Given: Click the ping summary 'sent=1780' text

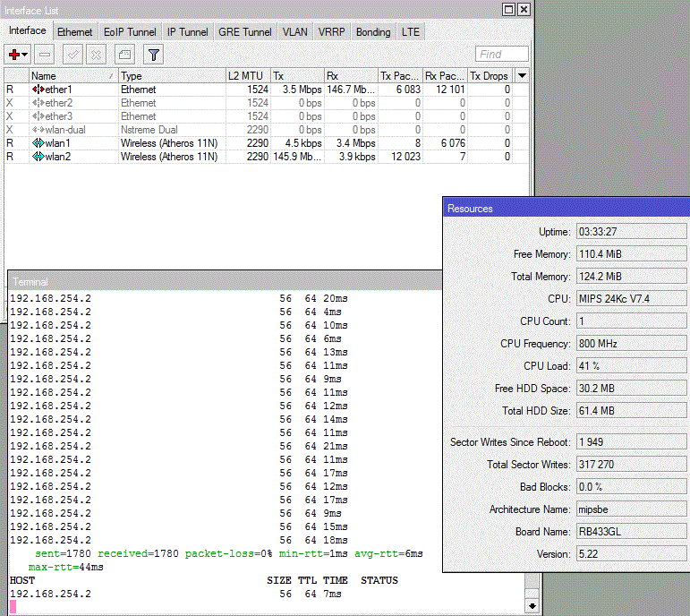Looking at the screenshot, I should coord(63,553).
